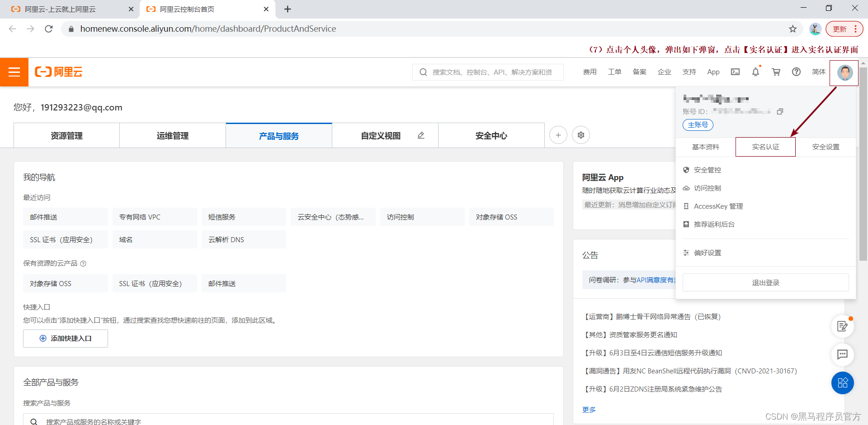Add a new view with plus circle

click(x=558, y=135)
